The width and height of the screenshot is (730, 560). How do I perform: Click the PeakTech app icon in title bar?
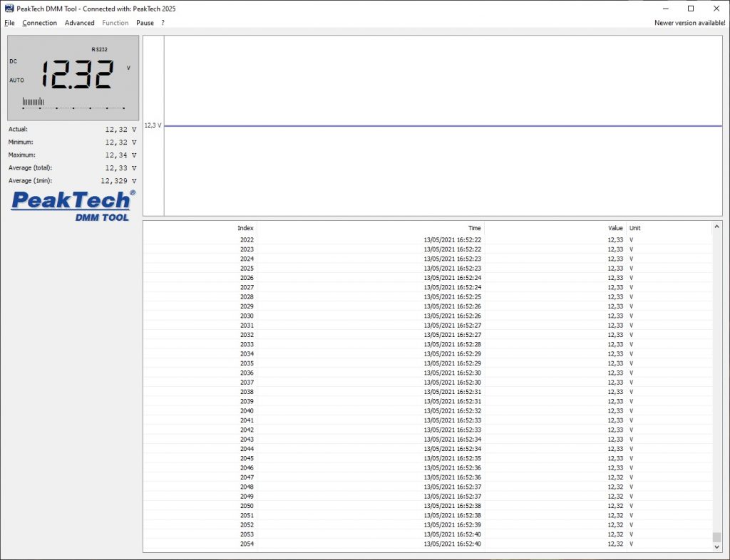[9, 9]
